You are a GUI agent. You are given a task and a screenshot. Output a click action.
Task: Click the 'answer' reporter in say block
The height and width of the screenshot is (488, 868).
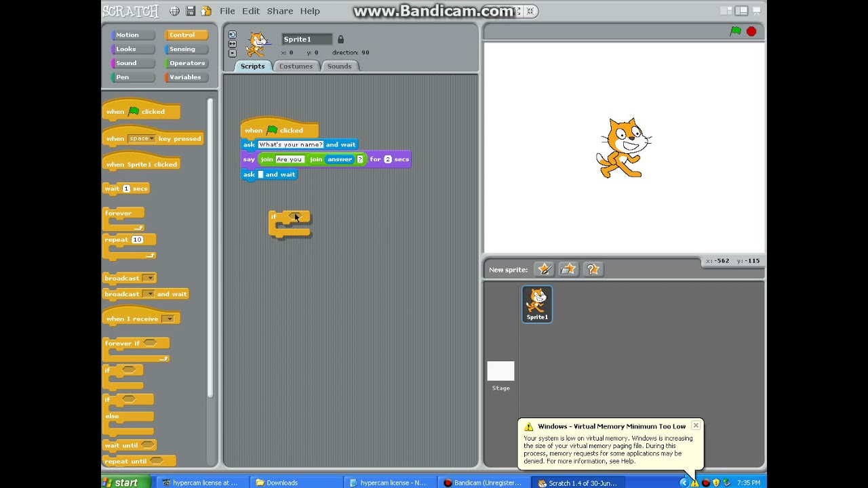point(340,159)
